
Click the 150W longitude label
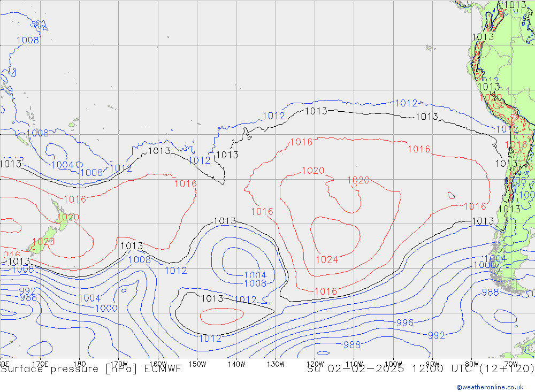[197, 364]
